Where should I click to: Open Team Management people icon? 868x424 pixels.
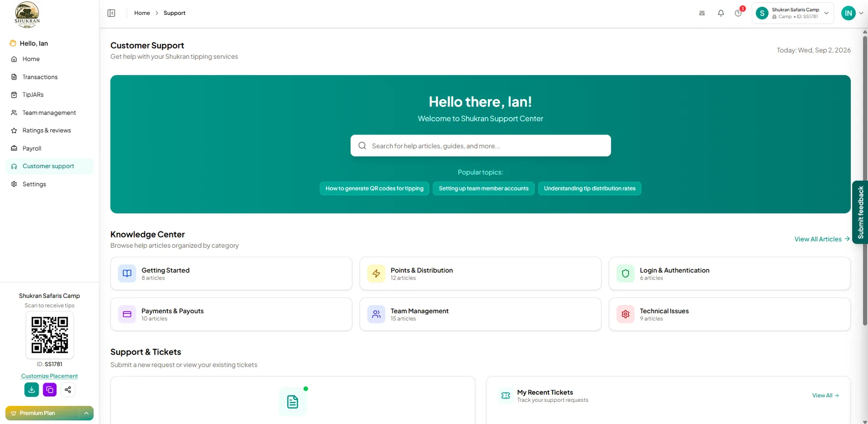coord(376,314)
